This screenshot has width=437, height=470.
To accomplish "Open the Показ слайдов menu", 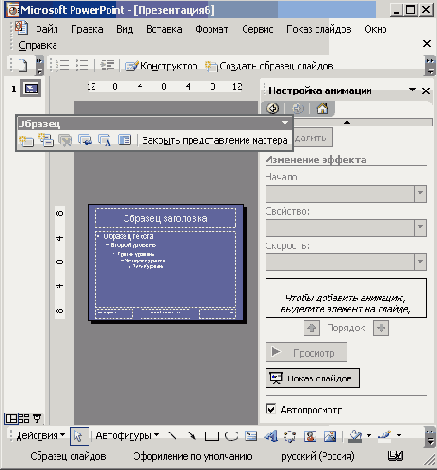I will [318, 29].
